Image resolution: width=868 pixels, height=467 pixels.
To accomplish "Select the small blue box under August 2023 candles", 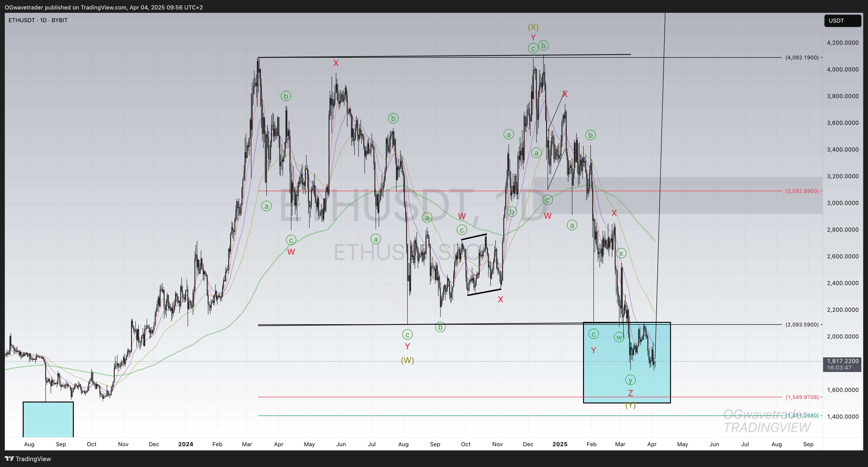I will pos(48,419).
